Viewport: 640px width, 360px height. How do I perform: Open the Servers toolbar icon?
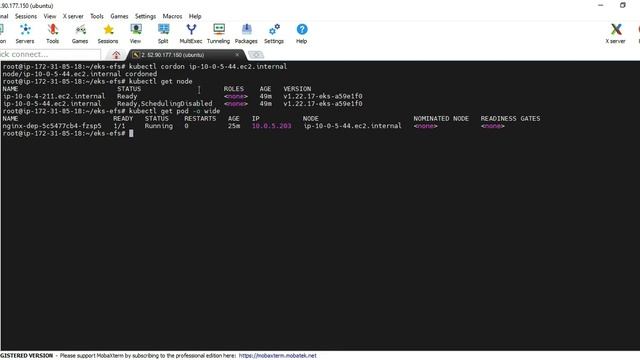tap(25, 33)
